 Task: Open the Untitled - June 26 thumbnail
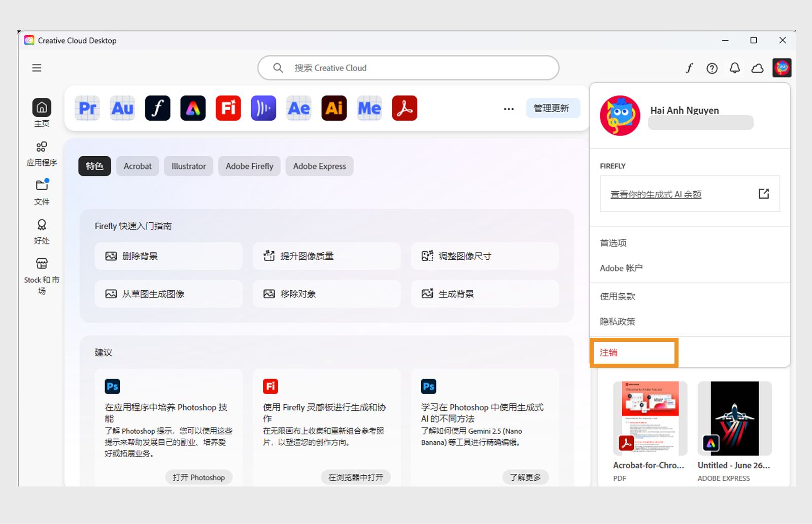(x=734, y=418)
